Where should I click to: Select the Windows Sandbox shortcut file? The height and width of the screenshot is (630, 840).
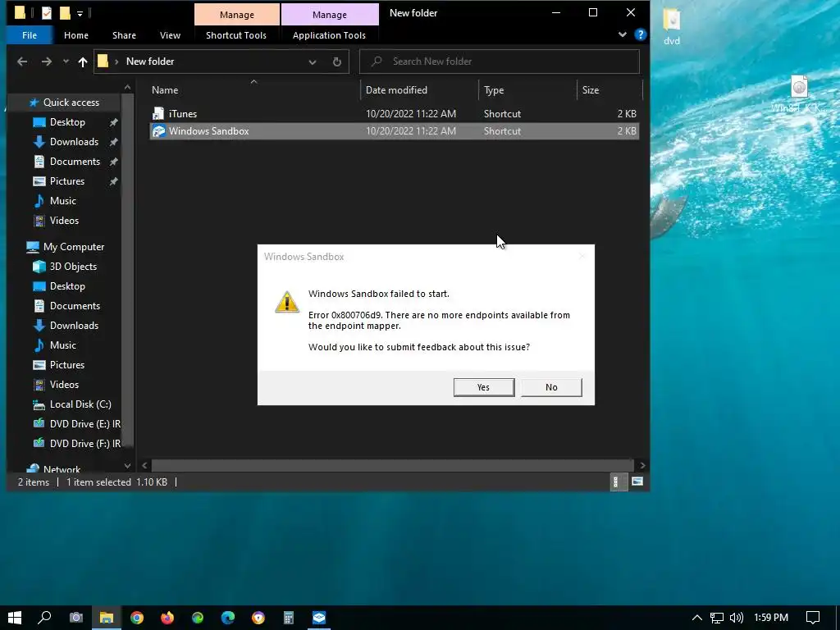[395, 130]
